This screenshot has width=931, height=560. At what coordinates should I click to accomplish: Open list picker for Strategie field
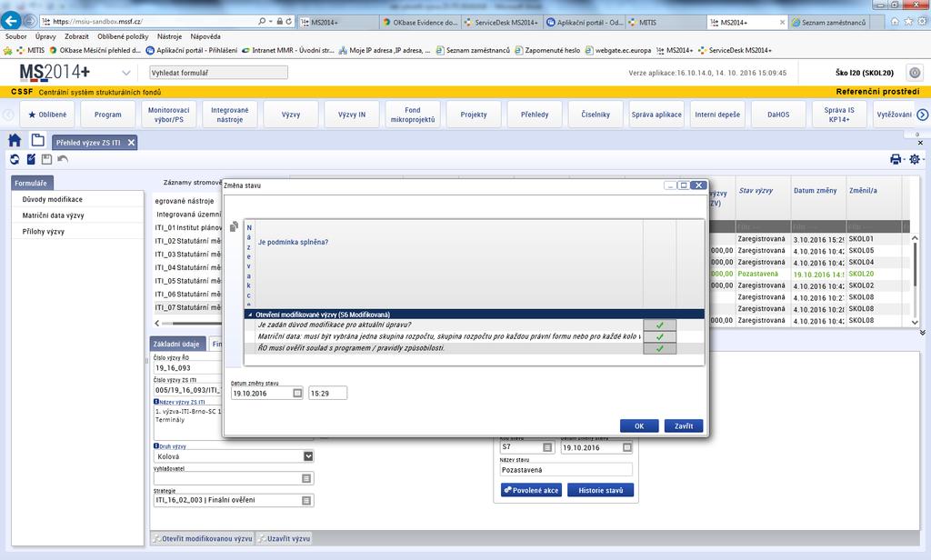[x=306, y=501]
